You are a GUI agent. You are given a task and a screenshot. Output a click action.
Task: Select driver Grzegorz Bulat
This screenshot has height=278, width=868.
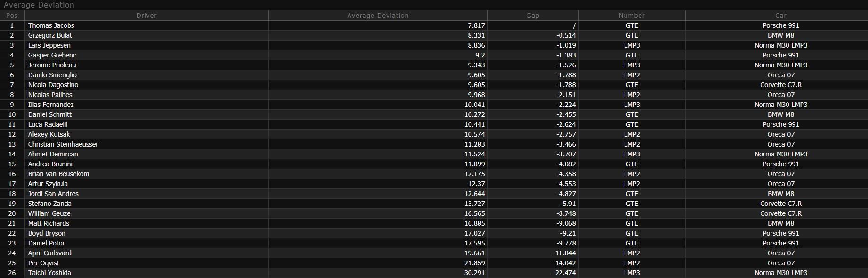click(50, 35)
